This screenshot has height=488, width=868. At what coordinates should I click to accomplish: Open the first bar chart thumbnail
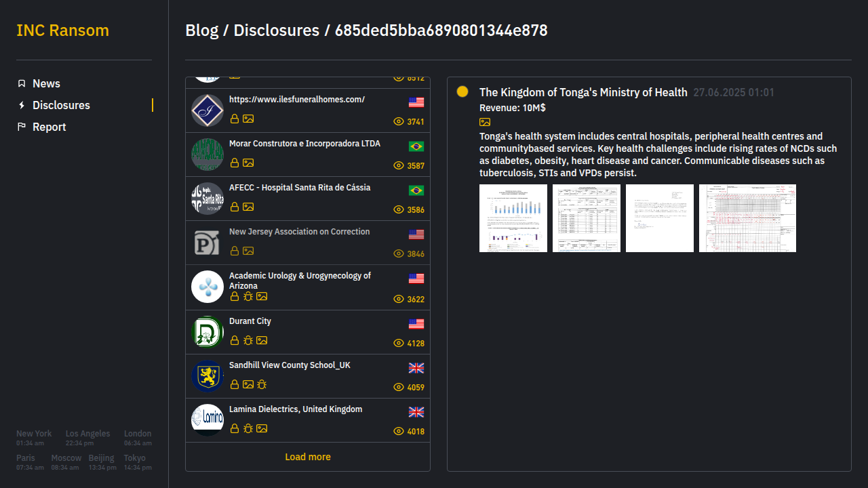[x=513, y=218]
